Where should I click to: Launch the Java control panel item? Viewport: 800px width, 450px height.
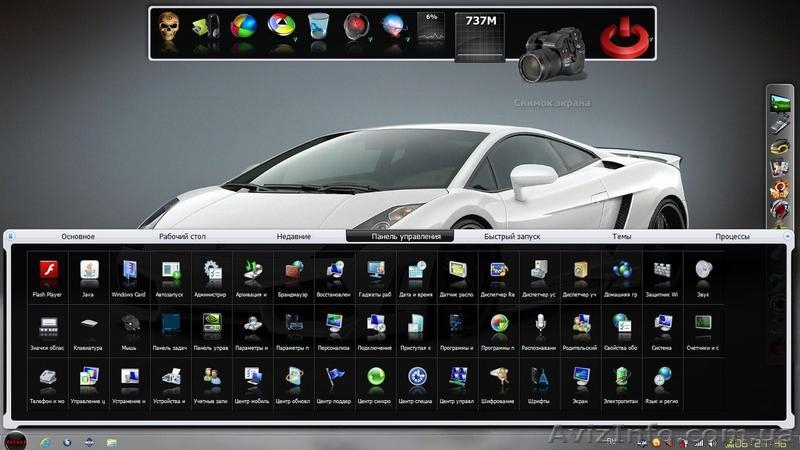point(89,271)
